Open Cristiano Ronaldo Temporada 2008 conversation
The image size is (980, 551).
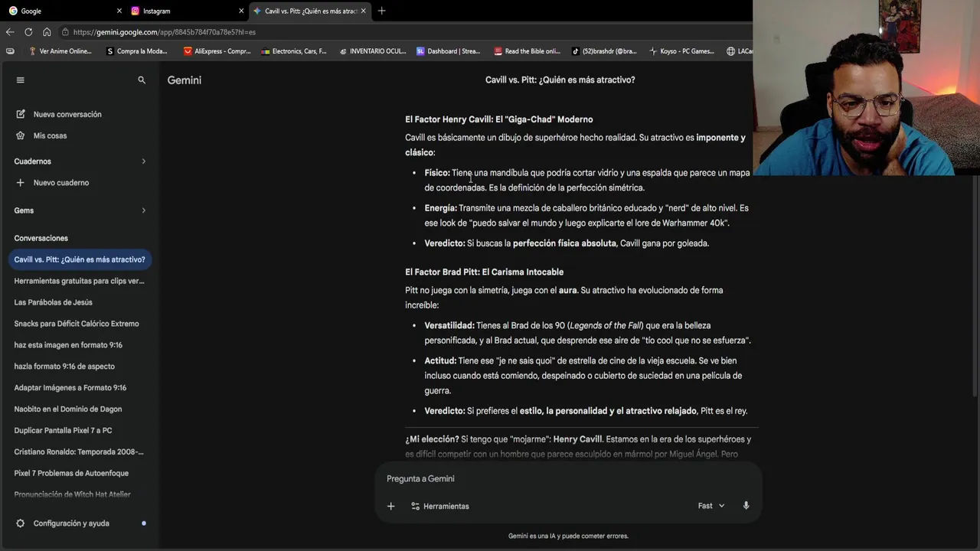(80, 452)
